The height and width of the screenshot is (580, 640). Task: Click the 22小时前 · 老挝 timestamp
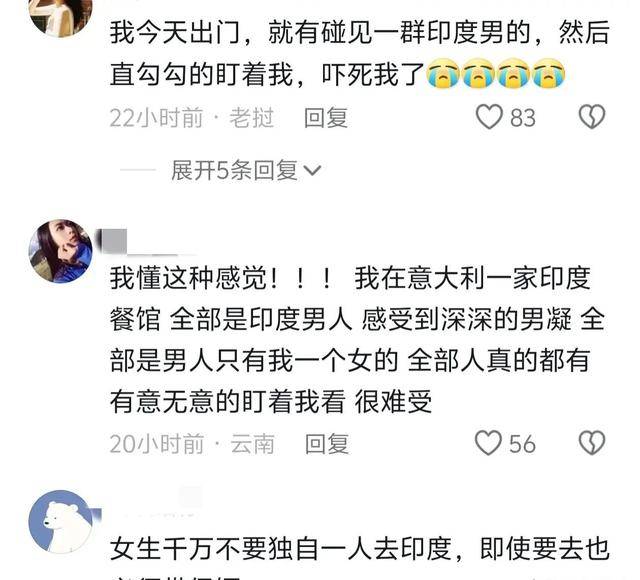tap(191, 118)
